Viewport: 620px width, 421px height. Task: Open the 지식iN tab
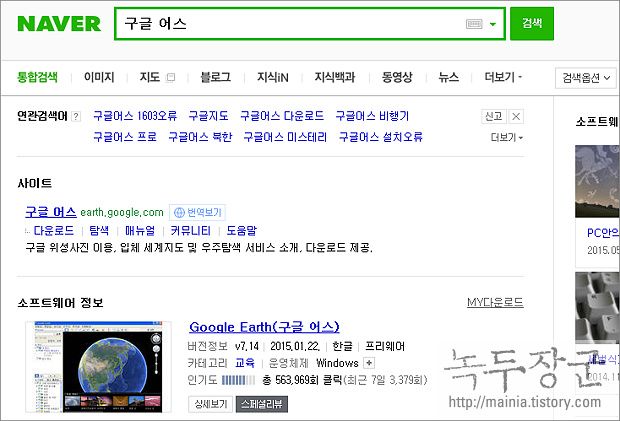click(273, 77)
